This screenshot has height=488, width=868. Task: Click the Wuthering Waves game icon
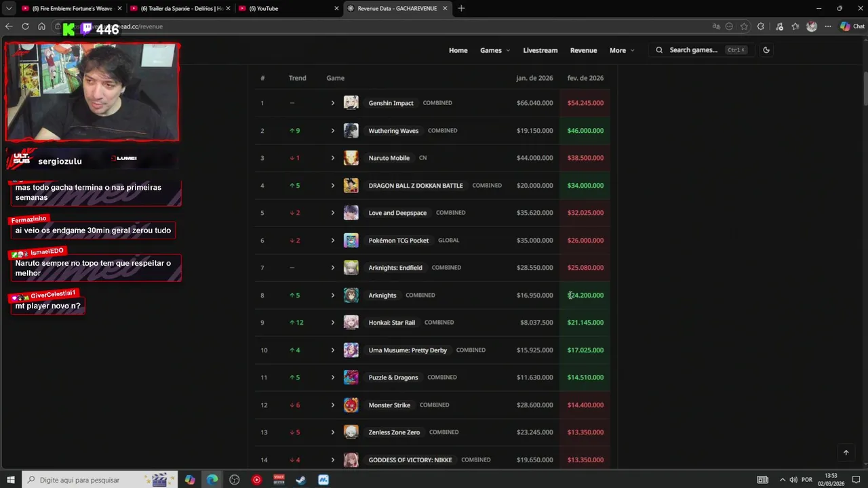point(351,131)
